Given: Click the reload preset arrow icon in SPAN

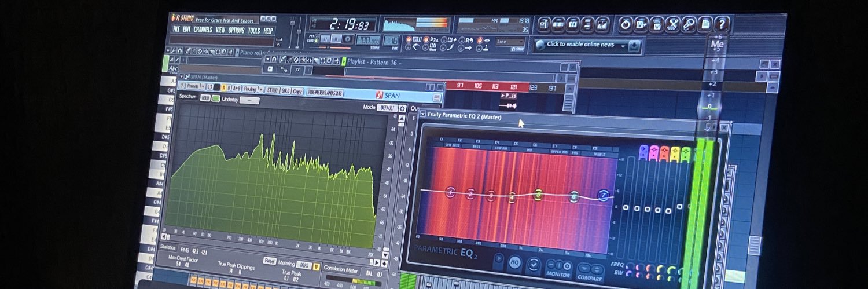Looking at the screenshot, I should tap(209, 87).
